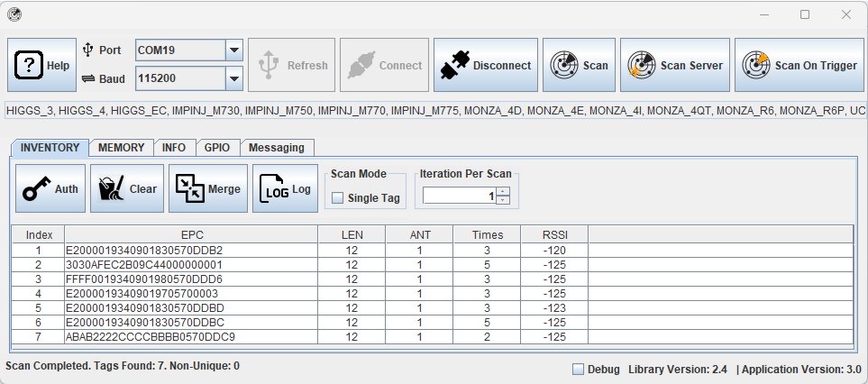Select EPC E200001934090183057​0DDBC row

tap(433, 323)
